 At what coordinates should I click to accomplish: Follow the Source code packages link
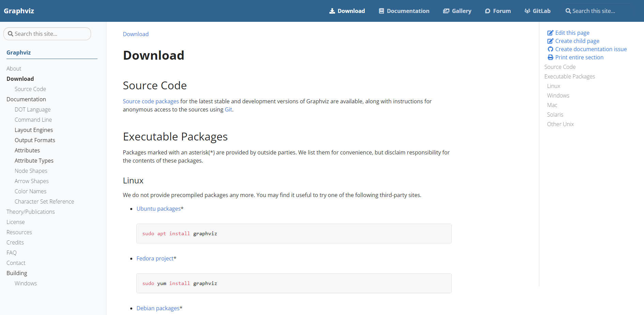pos(151,101)
